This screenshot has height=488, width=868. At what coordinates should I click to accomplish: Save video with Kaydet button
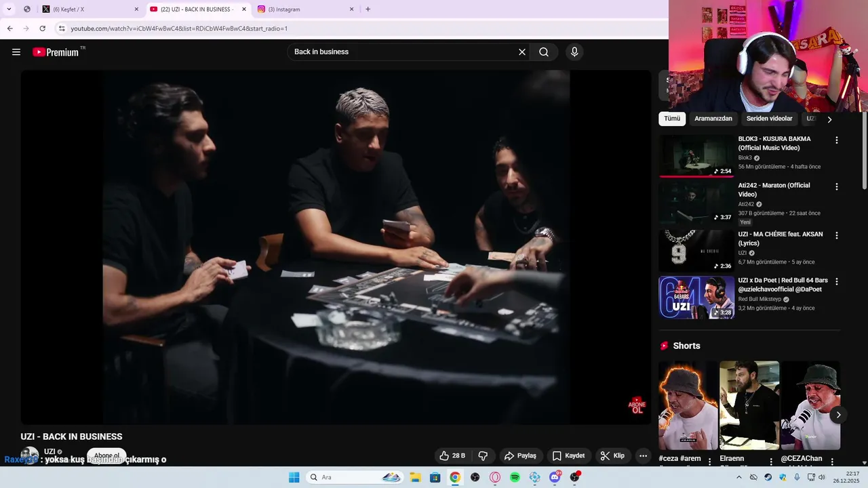pos(568,455)
